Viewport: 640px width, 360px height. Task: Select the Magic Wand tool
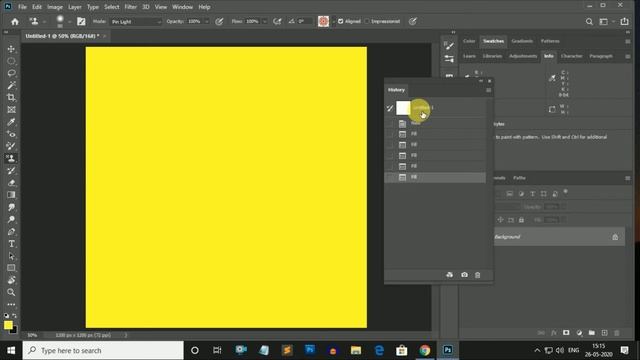11,85
